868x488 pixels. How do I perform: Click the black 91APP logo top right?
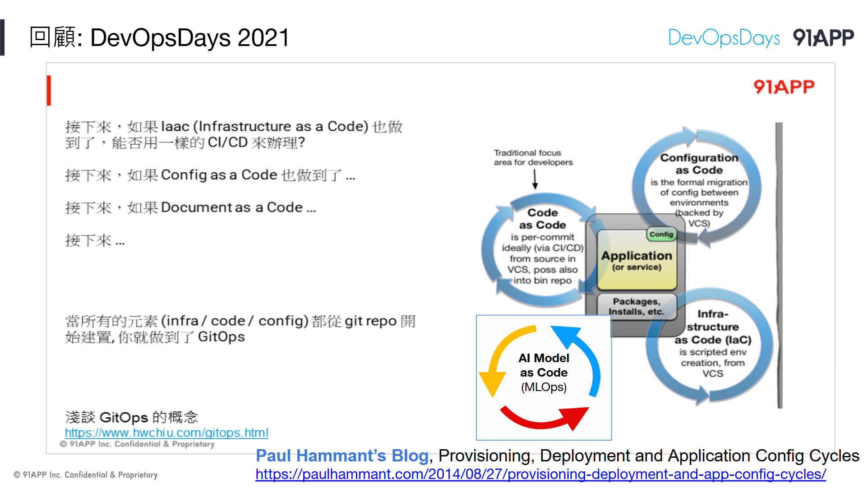pyautogui.click(x=823, y=38)
